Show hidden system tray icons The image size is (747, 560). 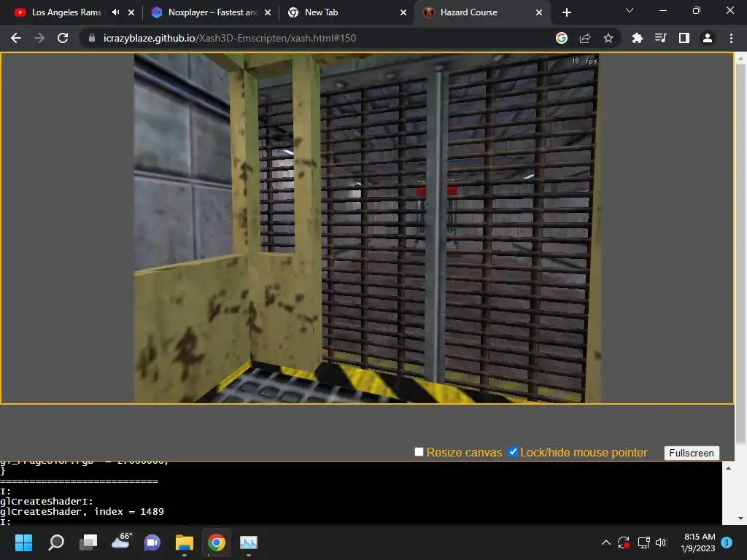pos(606,542)
